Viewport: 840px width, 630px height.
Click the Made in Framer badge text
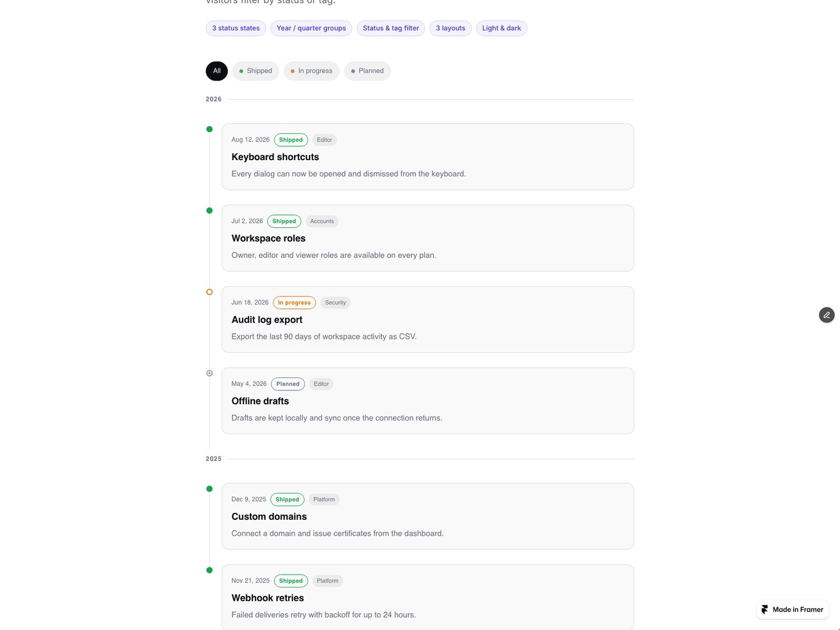pos(798,609)
